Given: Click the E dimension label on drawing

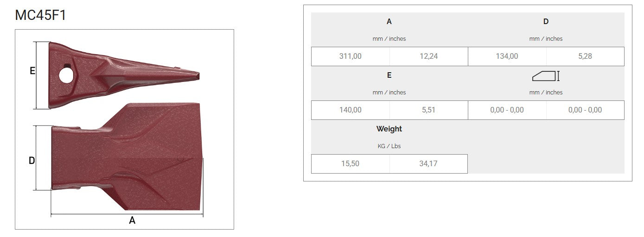Looking at the screenshot, I should pos(32,71).
